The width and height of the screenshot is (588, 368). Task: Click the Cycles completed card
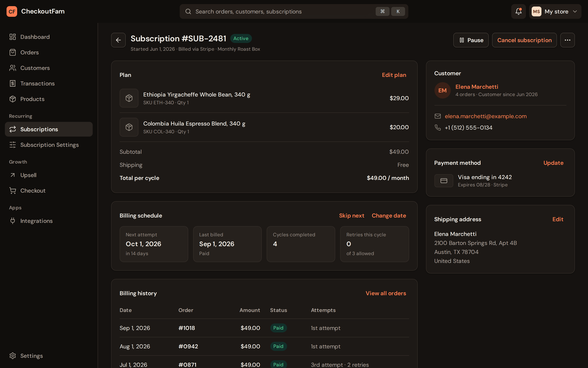(x=301, y=244)
